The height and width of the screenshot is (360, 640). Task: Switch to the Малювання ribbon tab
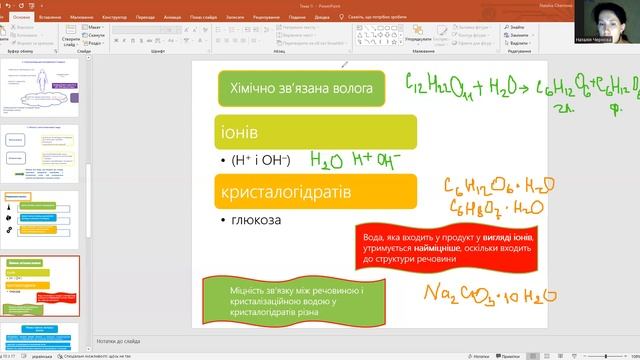[82, 17]
